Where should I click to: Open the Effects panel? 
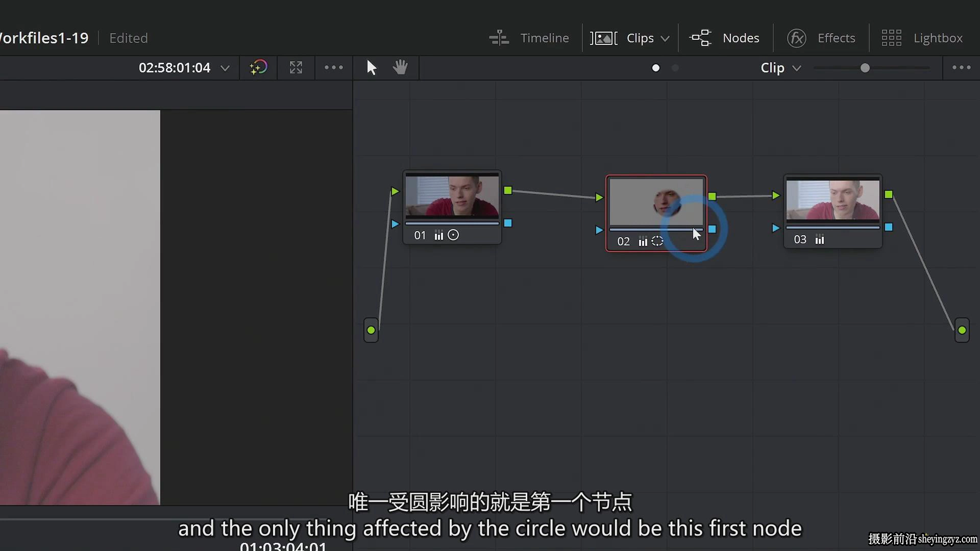821,38
